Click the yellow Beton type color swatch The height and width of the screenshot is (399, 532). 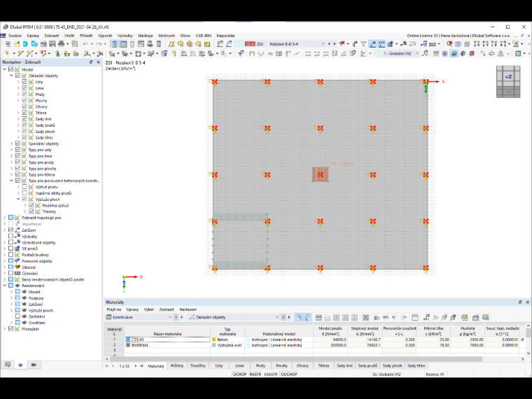click(x=213, y=339)
